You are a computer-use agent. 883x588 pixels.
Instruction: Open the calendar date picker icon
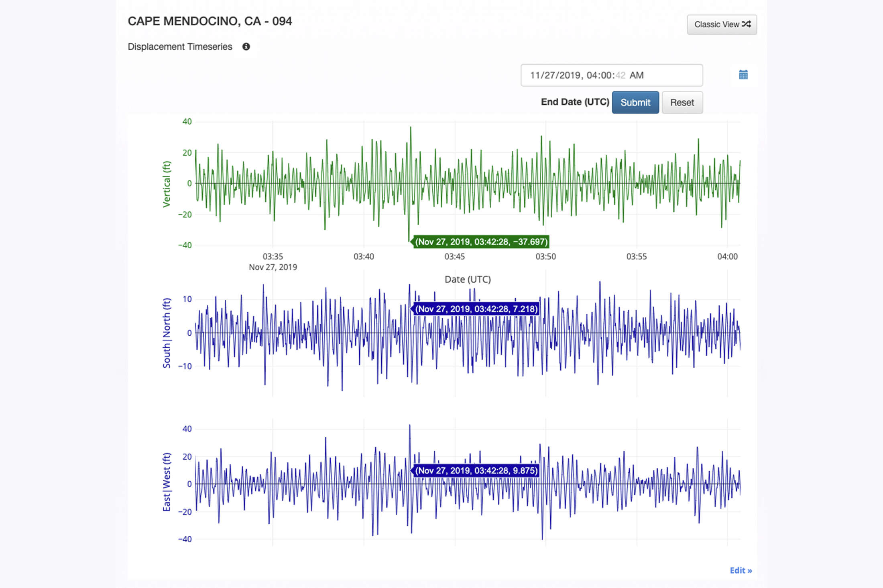click(743, 75)
